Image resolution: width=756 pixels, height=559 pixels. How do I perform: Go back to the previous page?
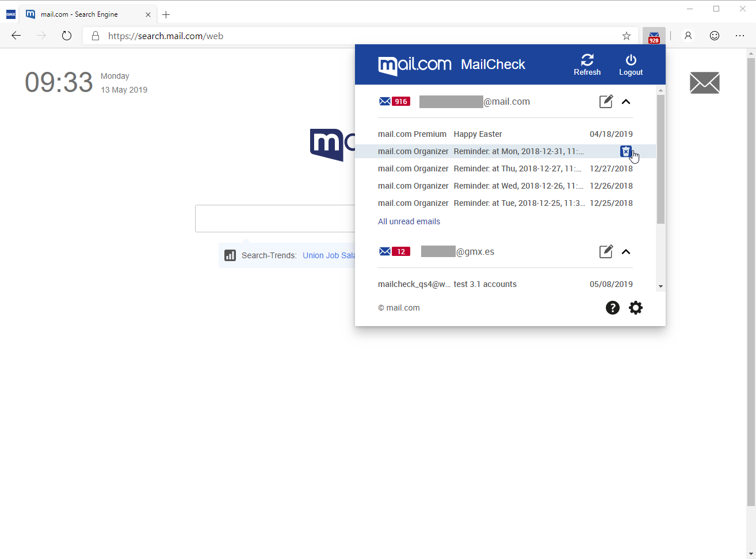coord(16,36)
